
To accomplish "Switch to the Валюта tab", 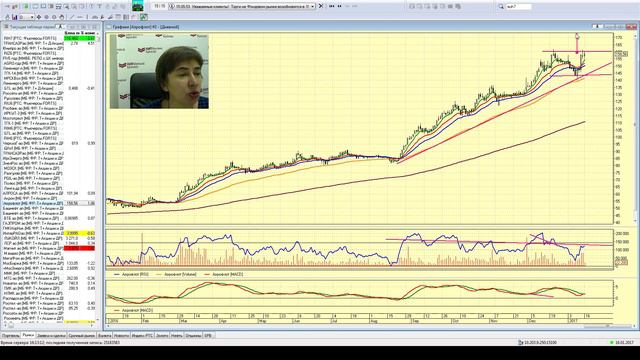I will click(104, 336).
